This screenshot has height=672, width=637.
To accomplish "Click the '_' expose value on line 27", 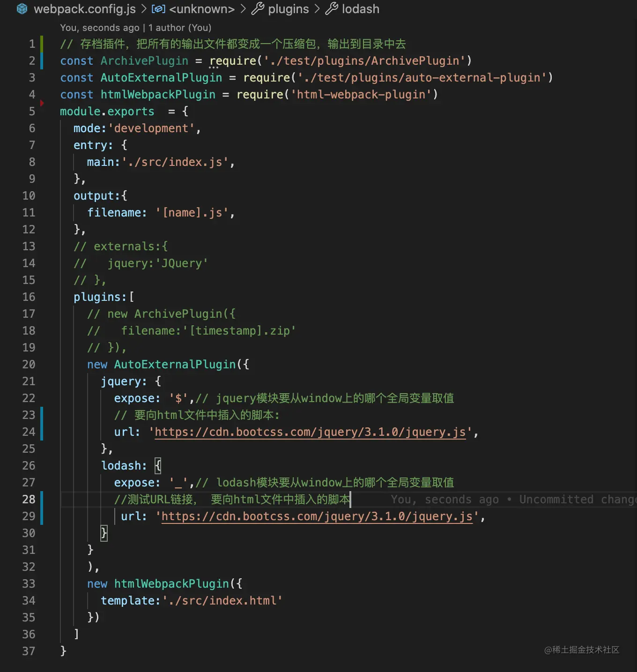I will click(178, 483).
